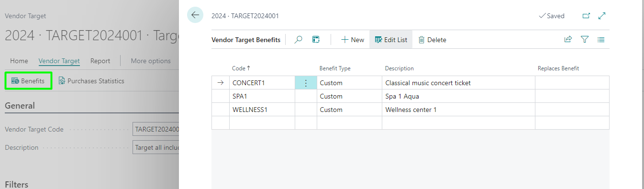
Task: Open the Report tab
Action: tap(100, 61)
